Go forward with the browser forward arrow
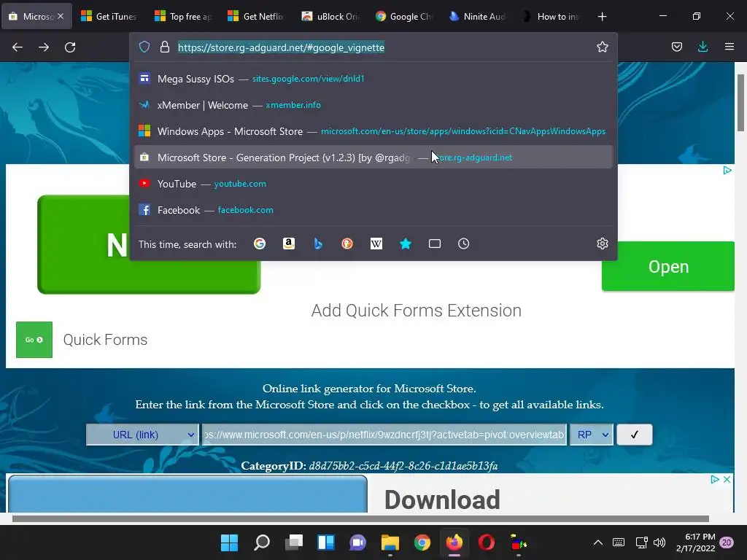Screen dimensions: 747x560 tap(44, 47)
